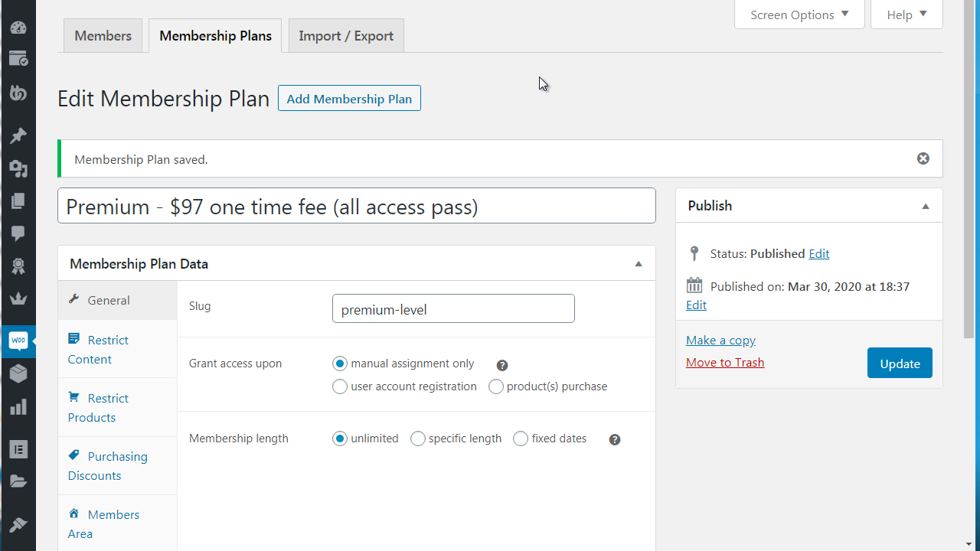Click the Update button

tap(899, 364)
